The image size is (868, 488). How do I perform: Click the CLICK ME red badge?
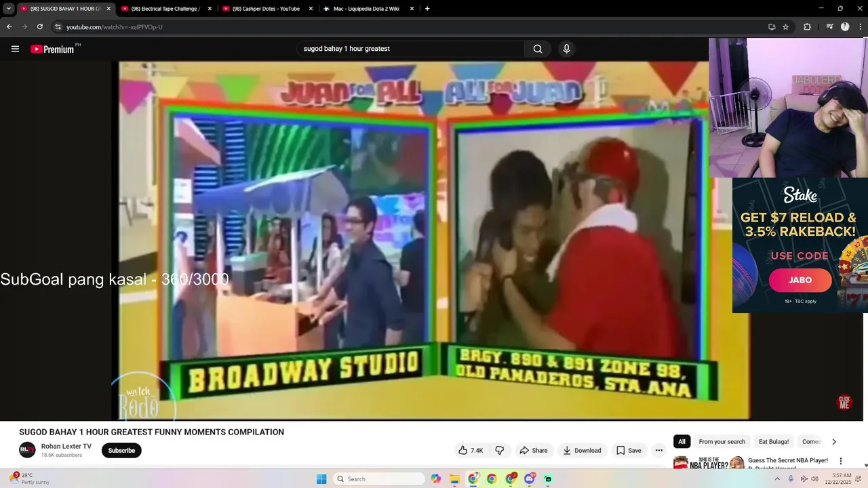[844, 403]
